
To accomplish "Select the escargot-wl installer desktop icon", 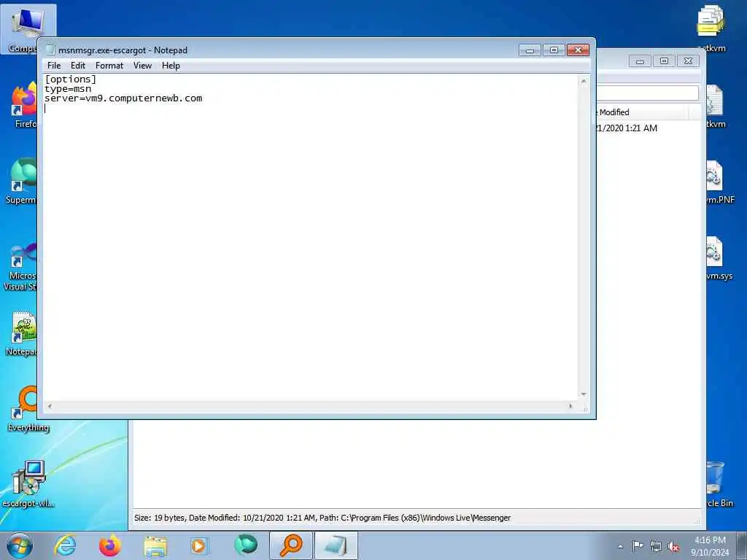I will coord(28,484).
